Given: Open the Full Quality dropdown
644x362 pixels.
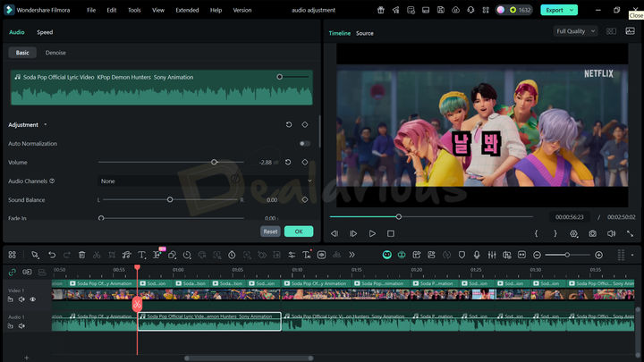Looking at the screenshot, I should coord(575,31).
